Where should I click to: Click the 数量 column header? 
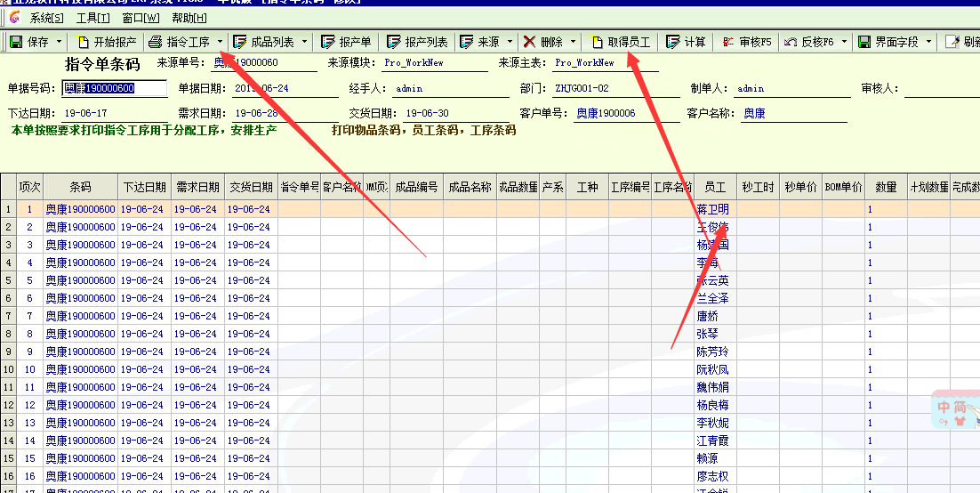tap(887, 187)
